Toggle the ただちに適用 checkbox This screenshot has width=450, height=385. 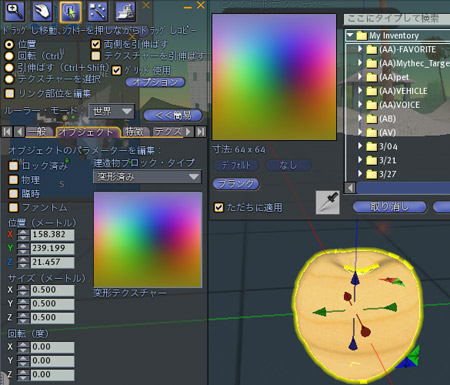pyautogui.click(x=219, y=207)
